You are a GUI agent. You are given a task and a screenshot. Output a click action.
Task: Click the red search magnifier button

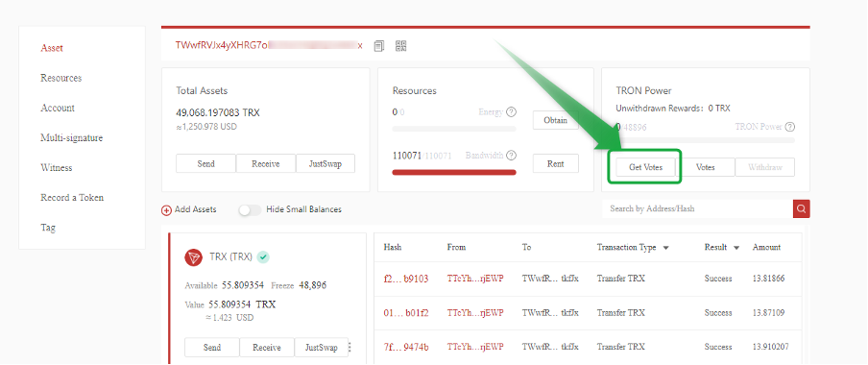point(801,208)
